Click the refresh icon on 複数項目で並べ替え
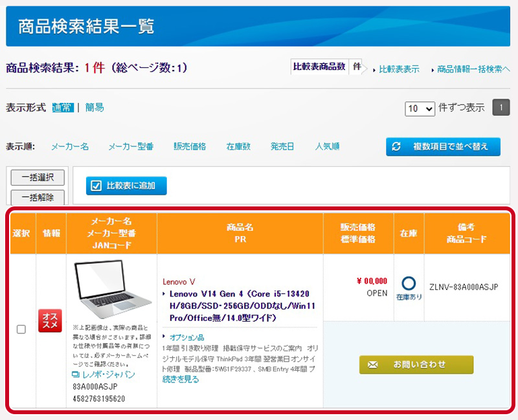The width and height of the screenshot is (518, 420). tap(396, 146)
